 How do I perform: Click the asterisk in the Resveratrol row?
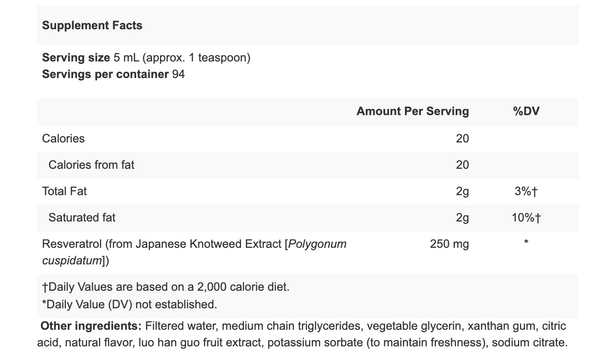pos(526,242)
